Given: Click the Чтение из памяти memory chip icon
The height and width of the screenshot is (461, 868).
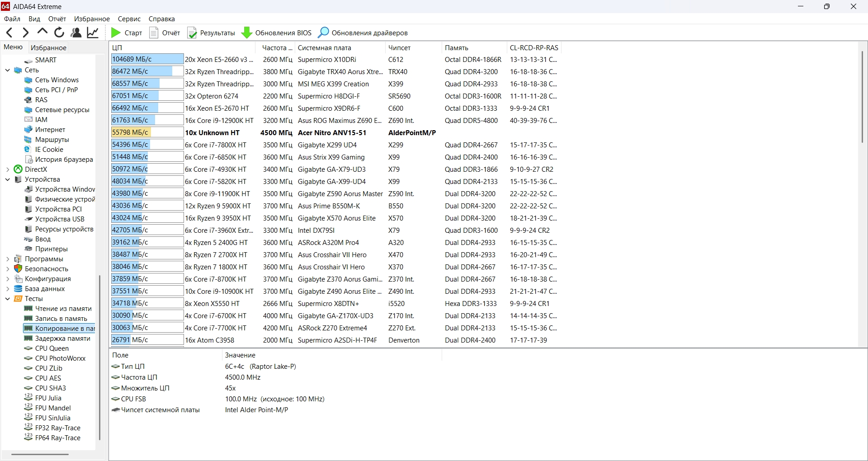Looking at the screenshot, I should point(28,309).
